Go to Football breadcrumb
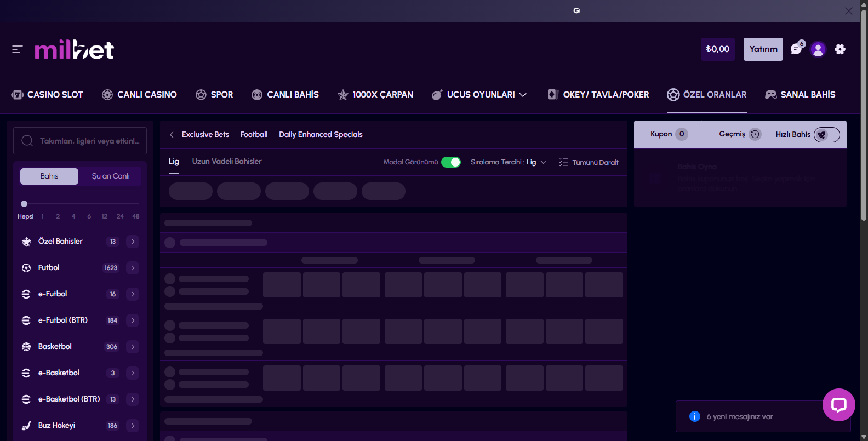The height and width of the screenshot is (441, 868). tap(254, 135)
